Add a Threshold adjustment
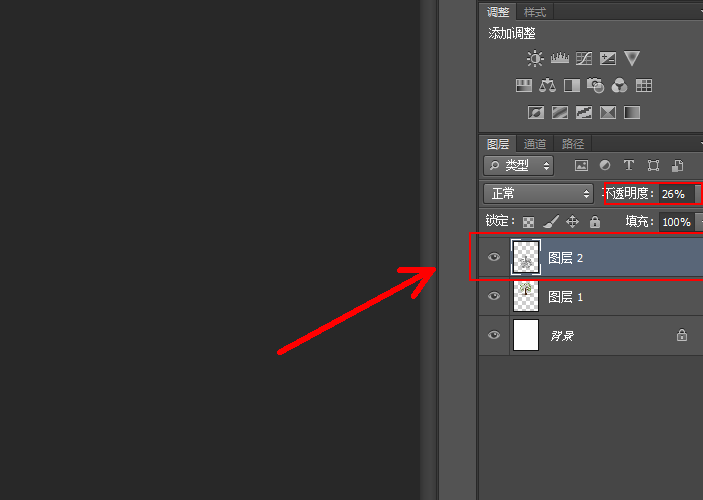Image resolution: width=703 pixels, height=500 pixels. 584,112
